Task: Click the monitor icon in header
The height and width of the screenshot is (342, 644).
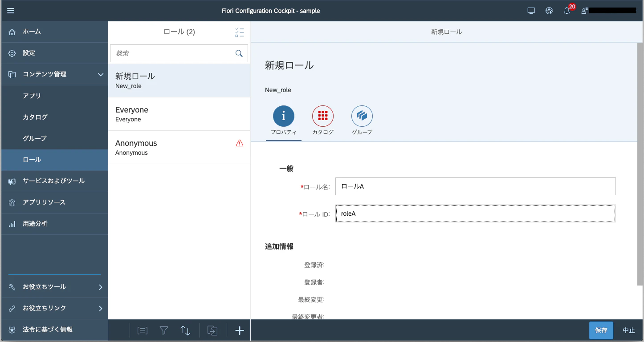Action: [531, 11]
